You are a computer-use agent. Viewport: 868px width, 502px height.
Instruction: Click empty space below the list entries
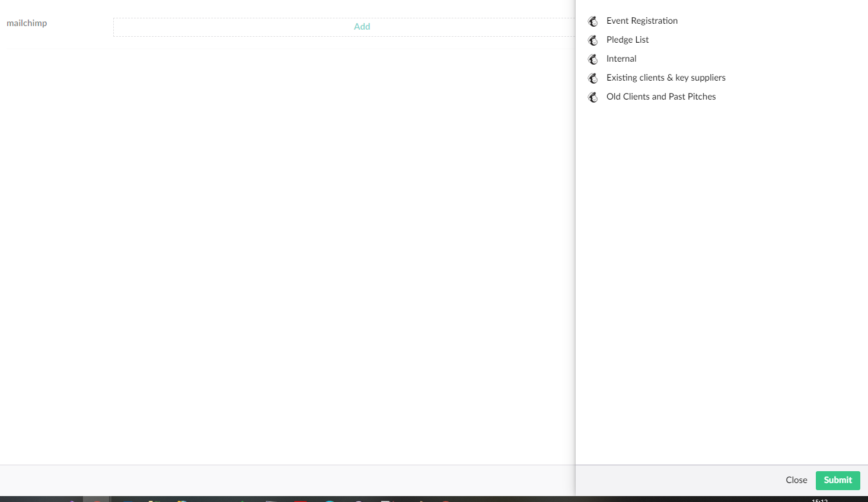click(x=721, y=267)
